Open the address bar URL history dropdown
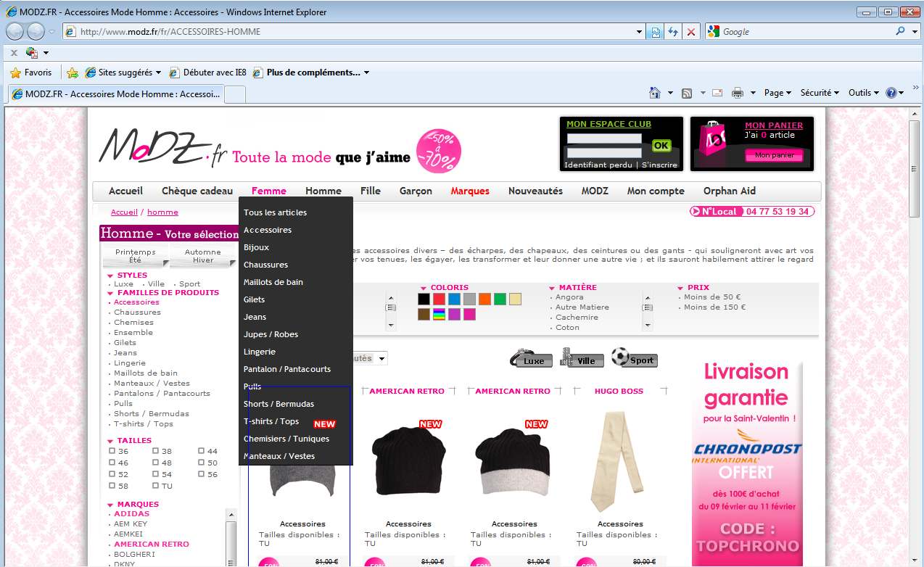 click(639, 32)
